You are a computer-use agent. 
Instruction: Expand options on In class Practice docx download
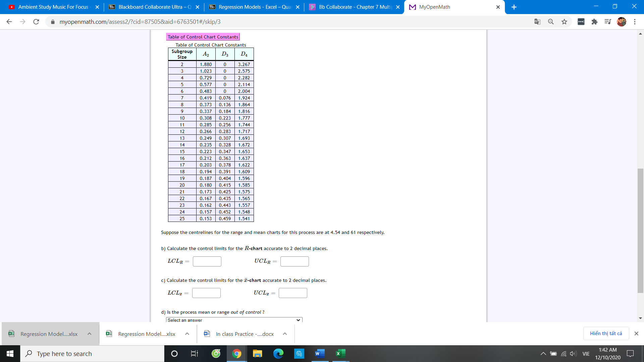click(x=285, y=334)
